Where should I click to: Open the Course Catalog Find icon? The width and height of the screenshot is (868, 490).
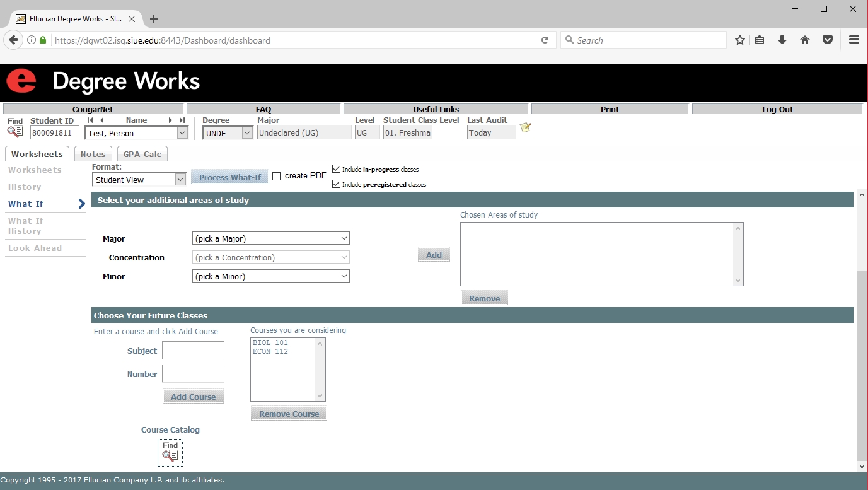[x=170, y=453]
